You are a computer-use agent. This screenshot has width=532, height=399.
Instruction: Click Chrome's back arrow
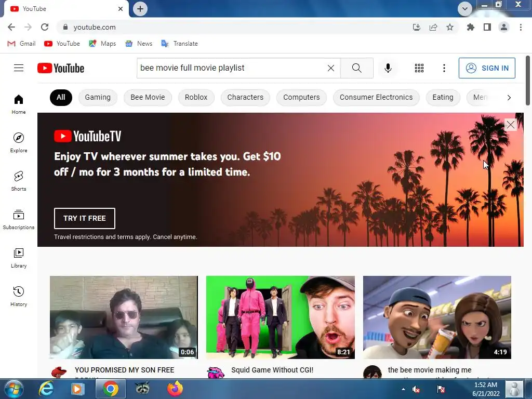point(11,27)
